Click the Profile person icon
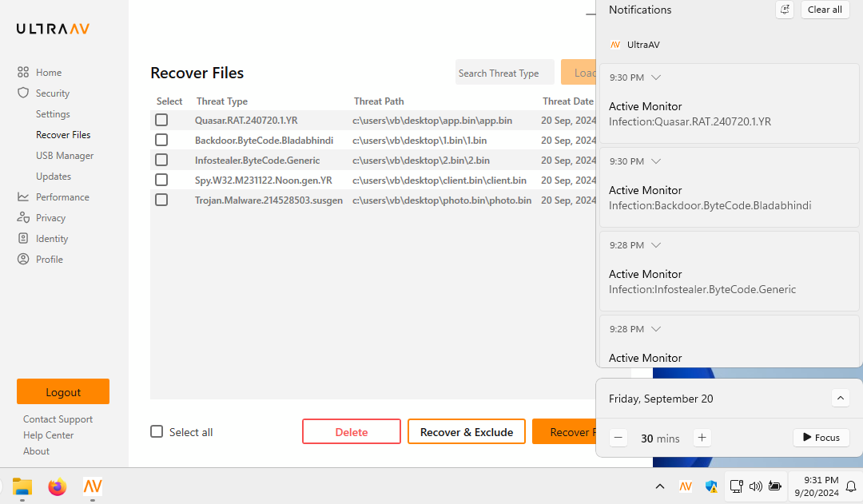Image resolution: width=863 pixels, height=504 pixels. (x=23, y=259)
